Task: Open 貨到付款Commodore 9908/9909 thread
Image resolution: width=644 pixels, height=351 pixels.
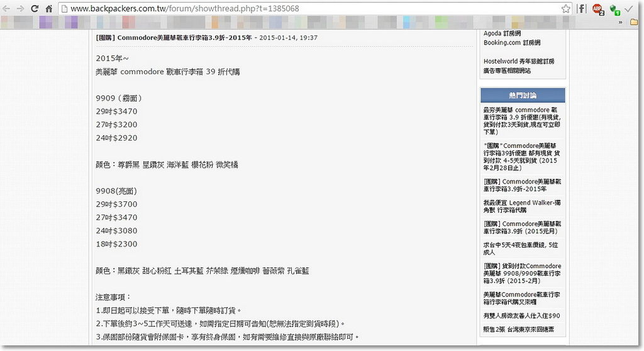Action: pos(522,274)
